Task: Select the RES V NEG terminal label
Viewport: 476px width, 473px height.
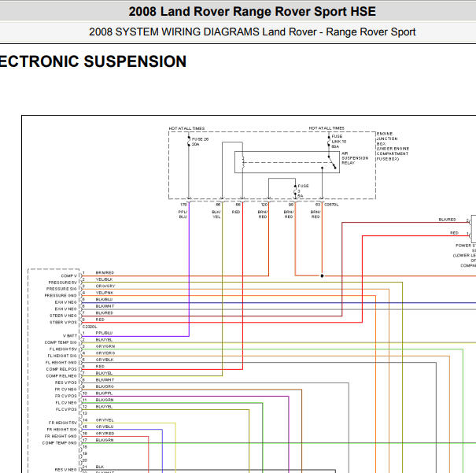Action: [x=66, y=469]
